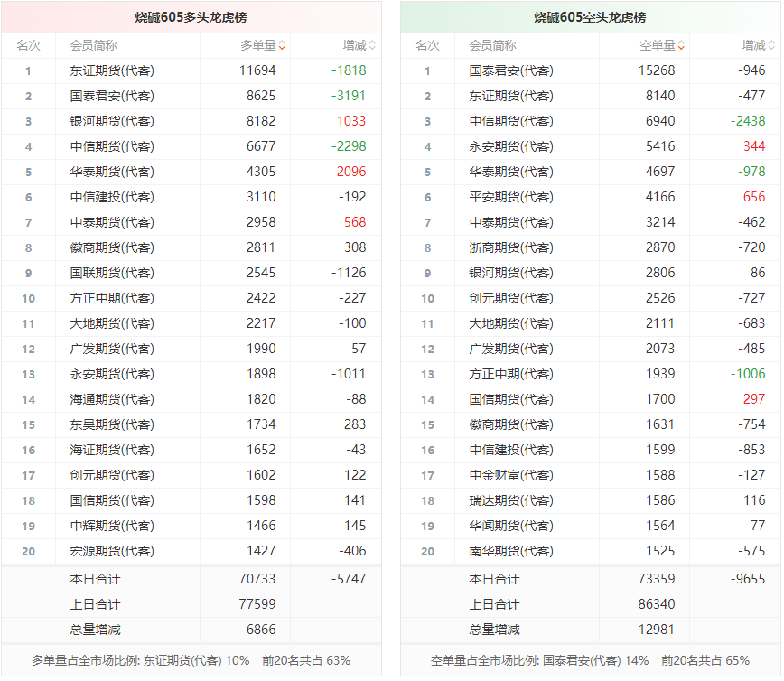Click short daily change -9655

pos(748,579)
